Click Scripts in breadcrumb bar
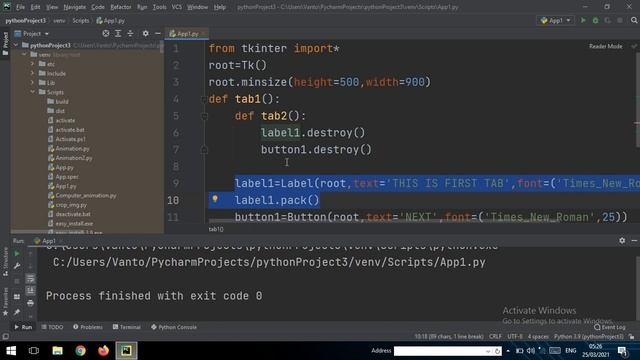Image resolution: width=640 pixels, height=360 pixels. [80, 20]
